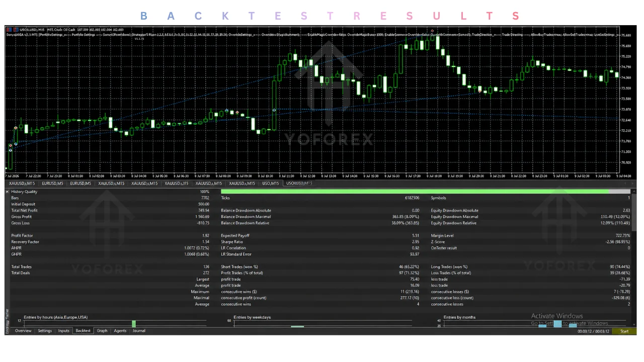Screen dimensions: 644x362
Task: Select the LR Standard Error value 93.97
Action: coord(415,254)
